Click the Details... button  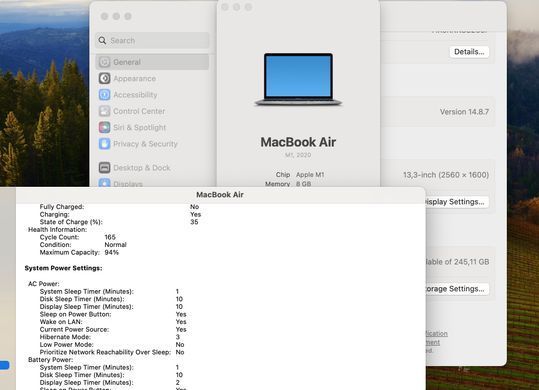click(469, 52)
